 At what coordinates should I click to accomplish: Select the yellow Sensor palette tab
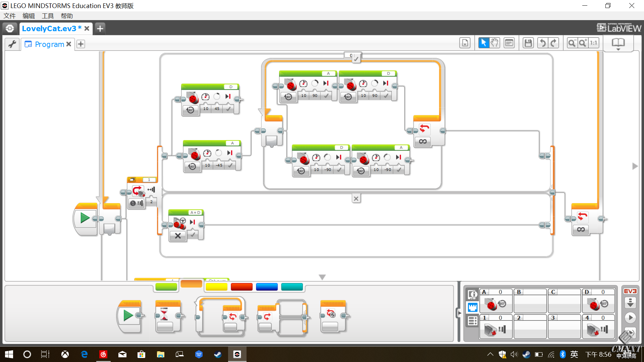pyautogui.click(x=216, y=287)
